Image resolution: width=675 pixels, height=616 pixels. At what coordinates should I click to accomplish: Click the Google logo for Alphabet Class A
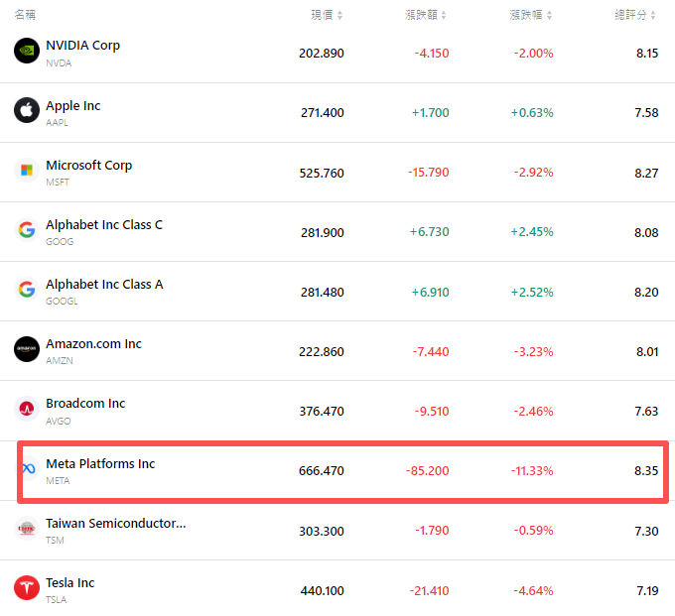[27, 290]
